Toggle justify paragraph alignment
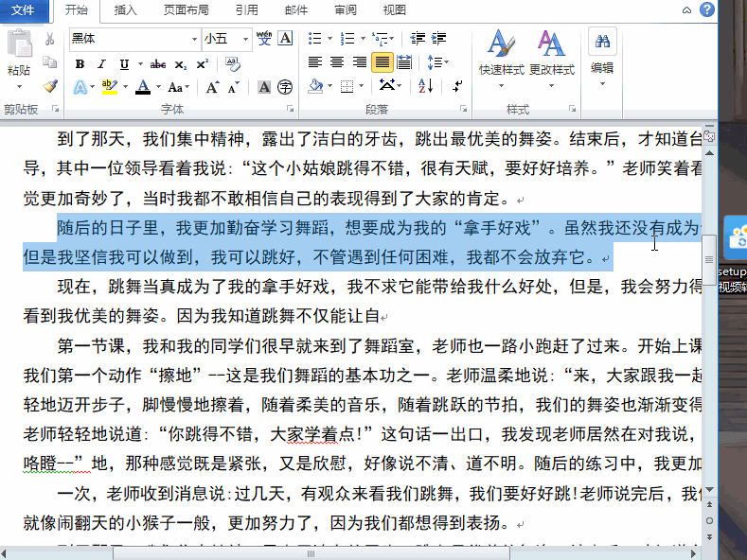Screen dimensions: 747x560 tap(382, 62)
